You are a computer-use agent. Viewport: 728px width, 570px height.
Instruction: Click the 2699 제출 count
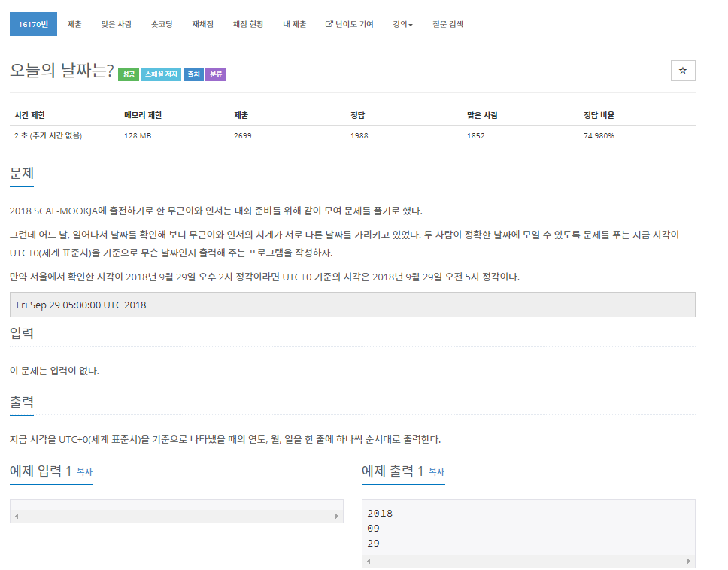coord(242,135)
